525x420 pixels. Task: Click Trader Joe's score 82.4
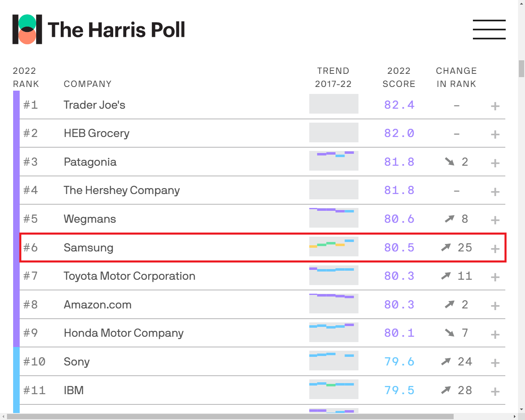pos(399,105)
